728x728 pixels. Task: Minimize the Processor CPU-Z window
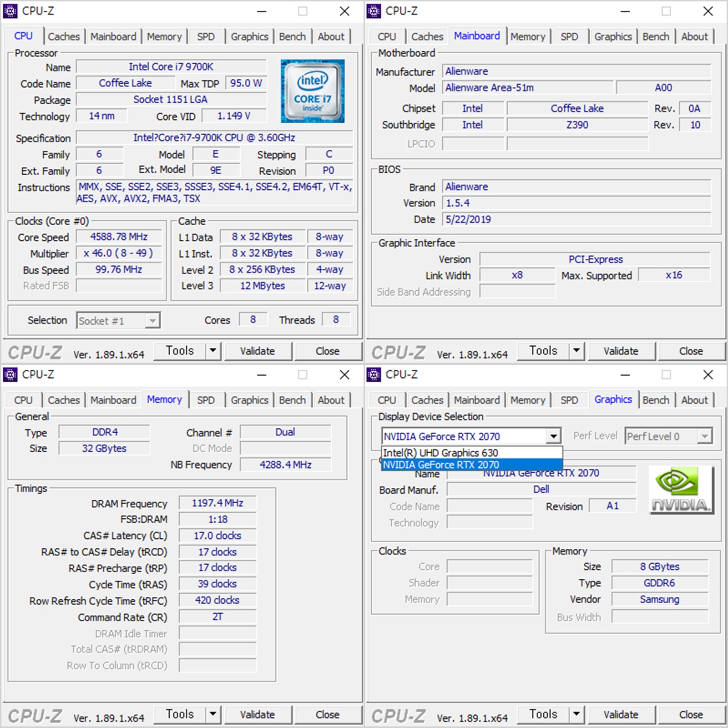[x=262, y=11]
